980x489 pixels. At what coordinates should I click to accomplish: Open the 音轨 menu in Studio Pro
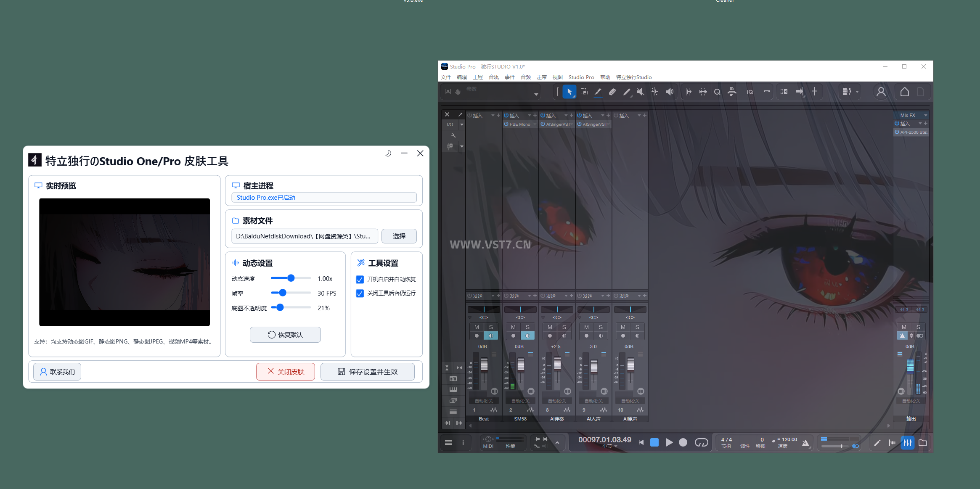[x=493, y=77]
